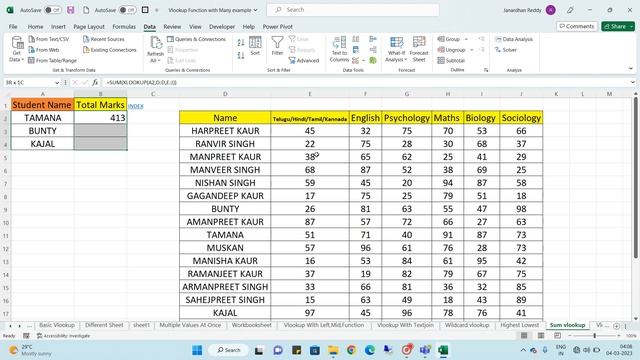Open the Sort dialog
The height and width of the screenshot is (360, 640).
pos(255,46)
